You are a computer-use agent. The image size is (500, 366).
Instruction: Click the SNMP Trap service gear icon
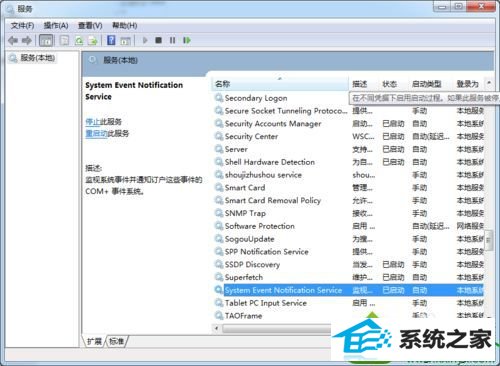pos(219,213)
